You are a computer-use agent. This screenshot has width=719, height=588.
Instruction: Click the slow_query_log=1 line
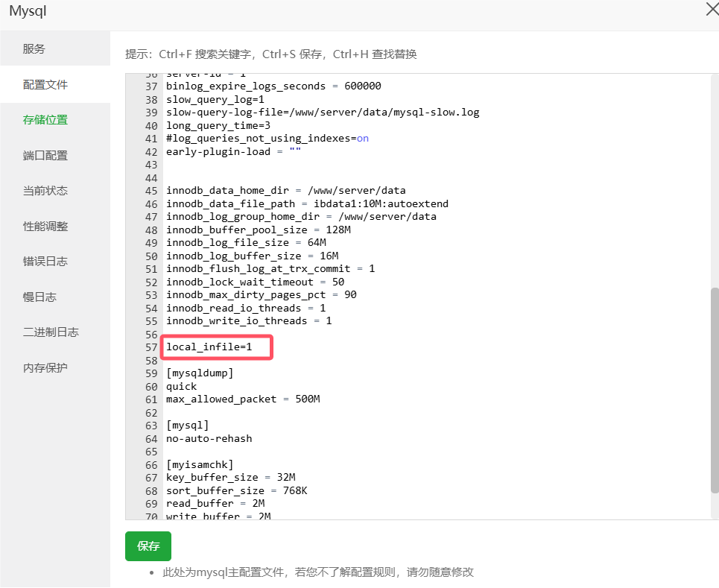pyautogui.click(x=215, y=99)
